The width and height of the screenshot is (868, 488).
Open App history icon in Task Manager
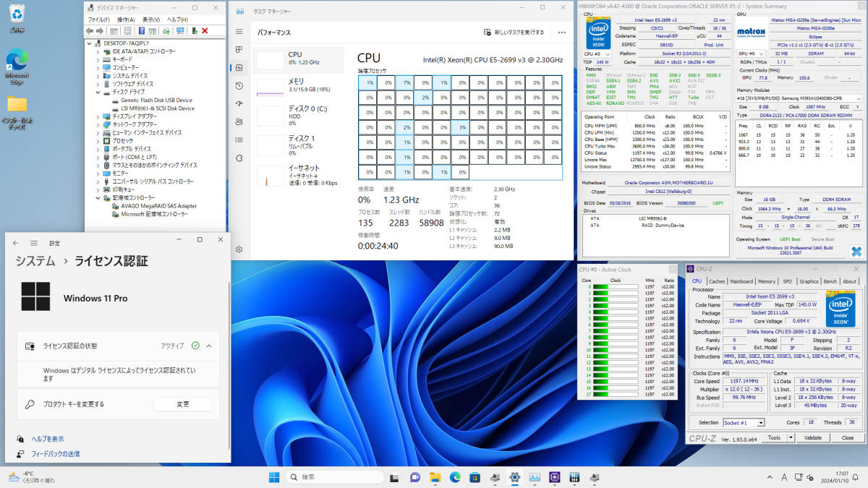(239, 85)
